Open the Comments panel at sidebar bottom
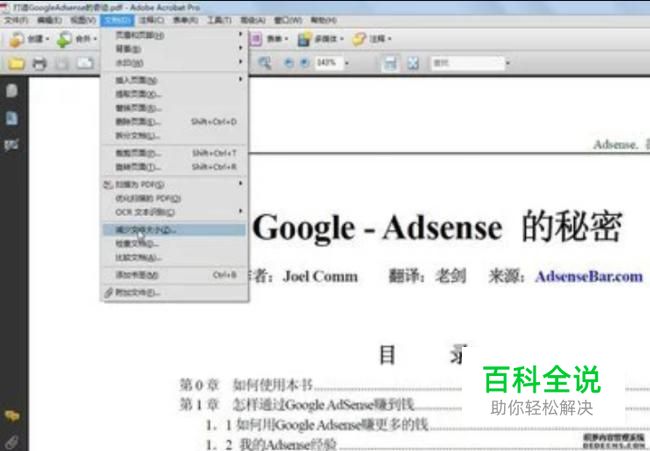This screenshot has width=650, height=451. [12, 415]
